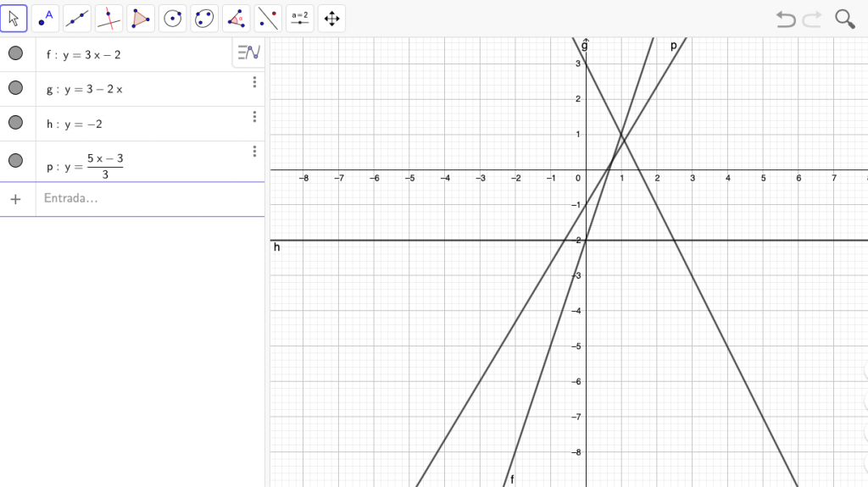This screenshot has height=487, width=868.
Task: Select the Perpendicular Line tool
Action: (108, 18)
